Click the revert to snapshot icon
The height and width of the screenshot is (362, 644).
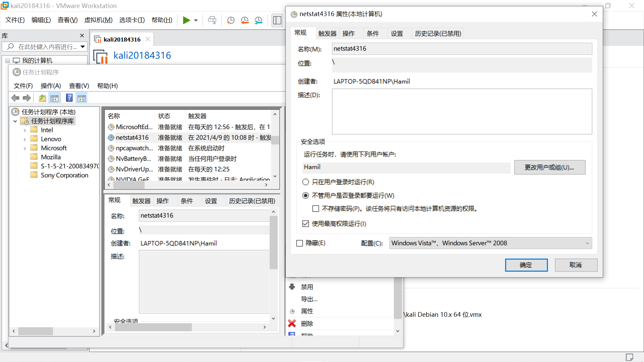coord(245,20)
